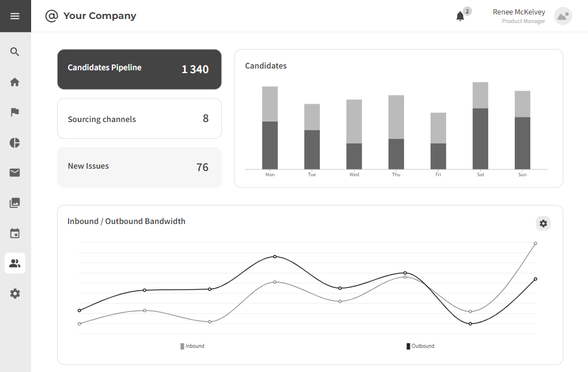
Task: Click the Sat bar in Candidates chart
Action: click(x=480, y=127)
